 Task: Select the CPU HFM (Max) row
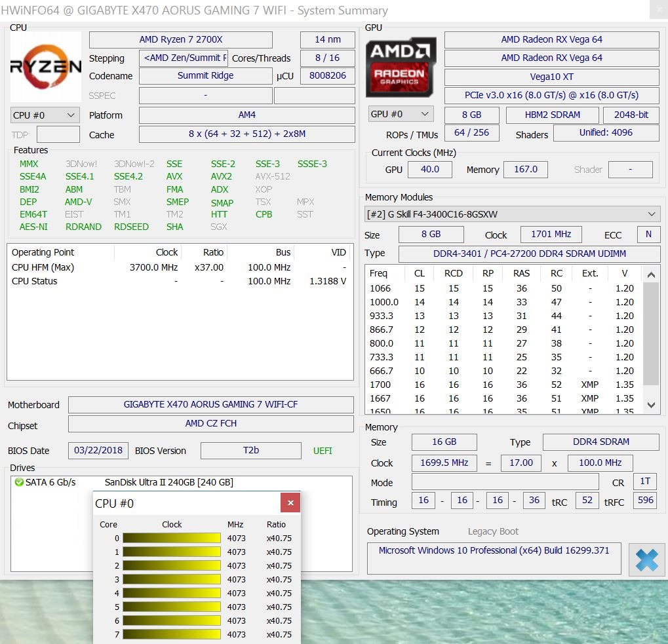tap(180, 267)
